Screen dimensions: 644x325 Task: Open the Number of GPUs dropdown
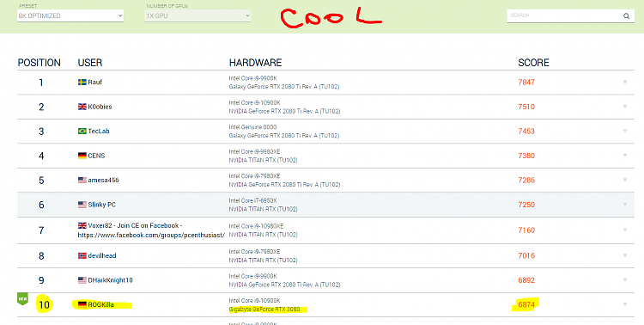click(197, 15)
